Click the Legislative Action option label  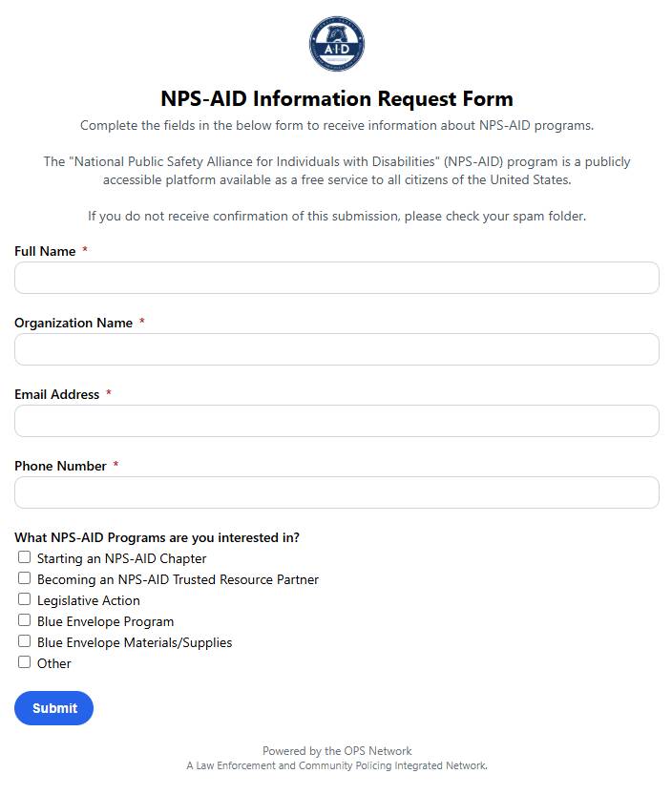pyautogui.click(x=89, y=600)
